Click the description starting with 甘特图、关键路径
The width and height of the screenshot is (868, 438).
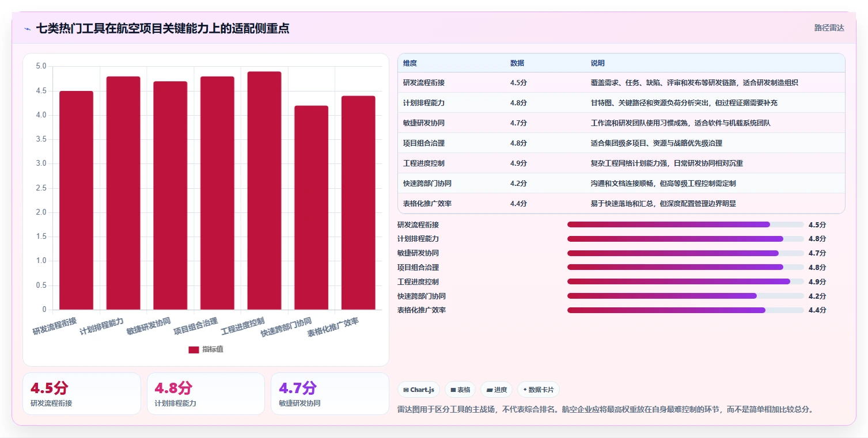[x=685, y=103]
